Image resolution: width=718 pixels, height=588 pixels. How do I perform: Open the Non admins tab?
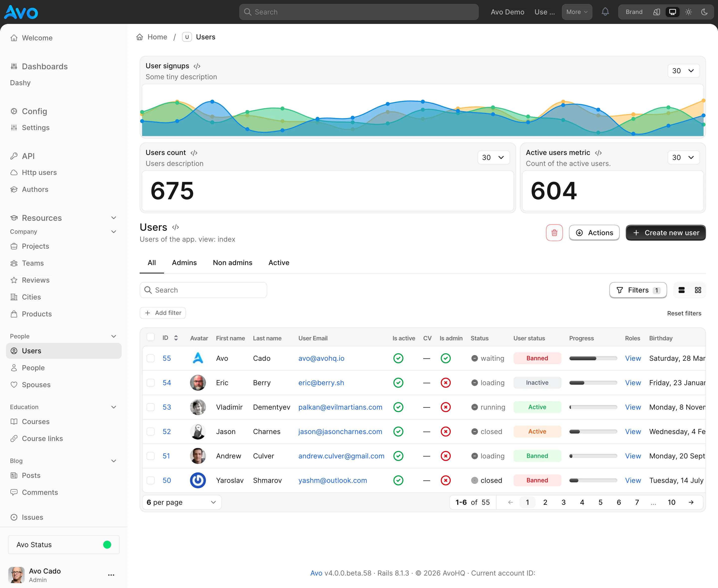[x=232, y=263]
